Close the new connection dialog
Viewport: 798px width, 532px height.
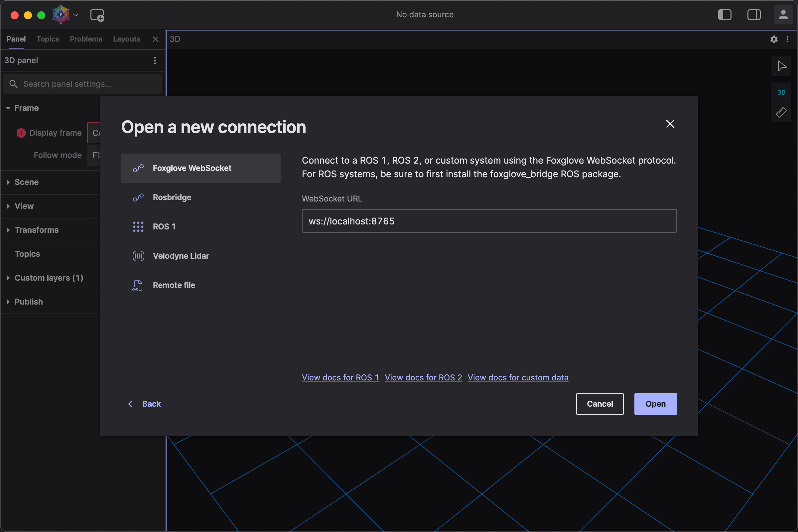670,124
